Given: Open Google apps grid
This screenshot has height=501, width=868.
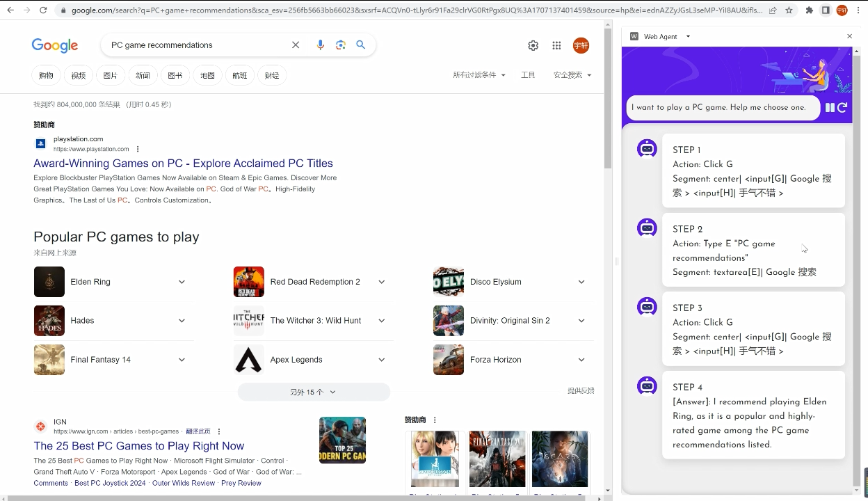Looking at the screenshot, I should coord(556,45).
